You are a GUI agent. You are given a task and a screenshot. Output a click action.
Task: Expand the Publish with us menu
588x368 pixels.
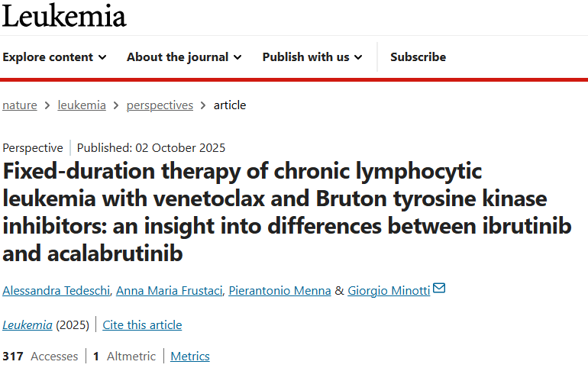[312, 57]
